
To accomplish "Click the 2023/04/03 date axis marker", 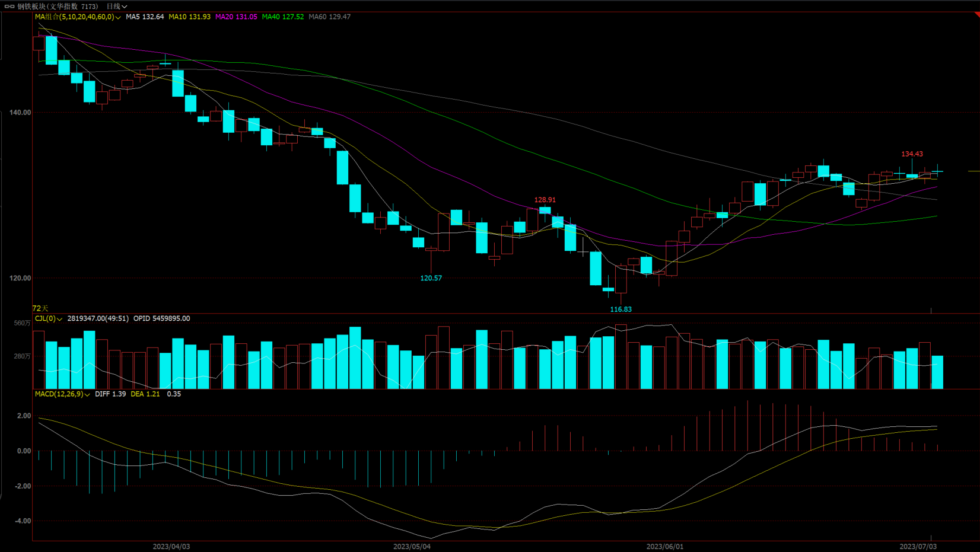I will point(171,547).
